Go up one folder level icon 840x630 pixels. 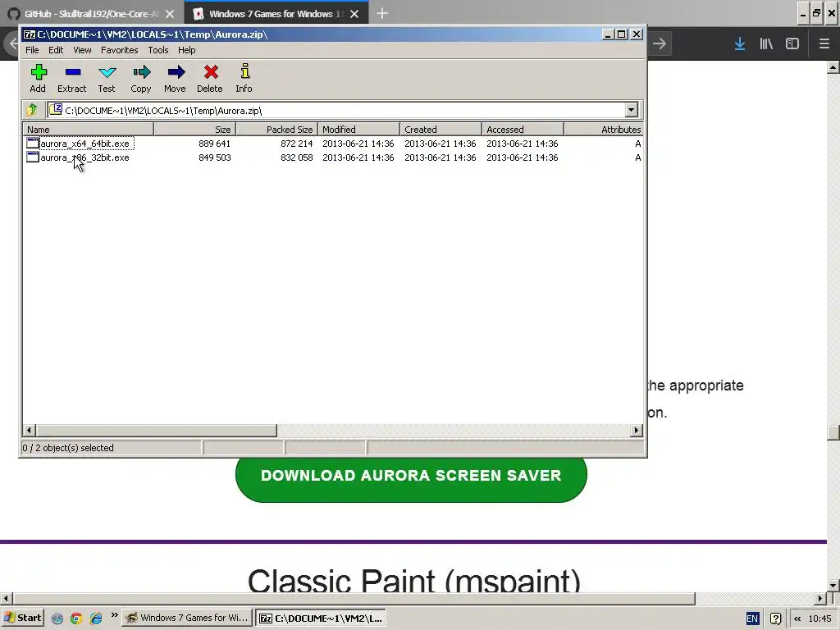click(x=32, y=110)
